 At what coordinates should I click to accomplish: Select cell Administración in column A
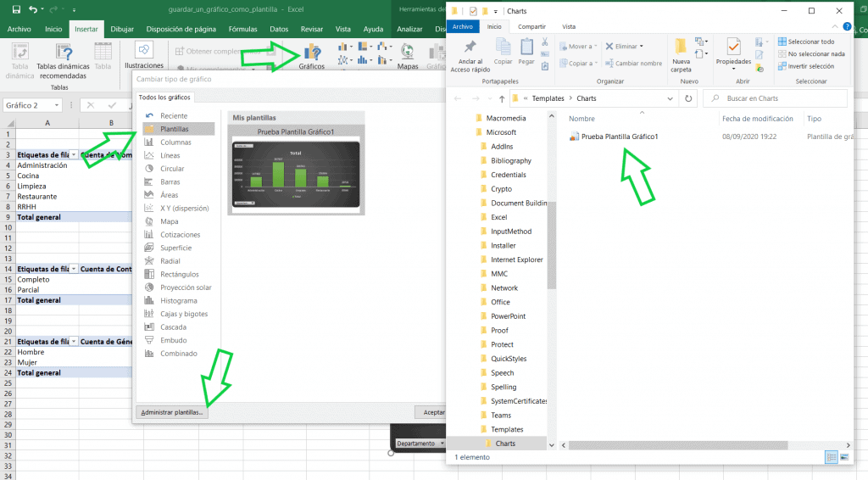point(47,165)
